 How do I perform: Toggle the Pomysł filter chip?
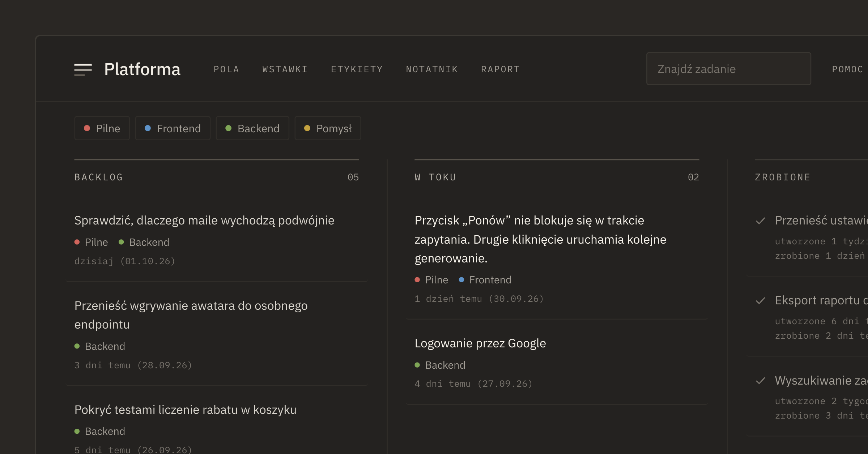click(328, 128)
